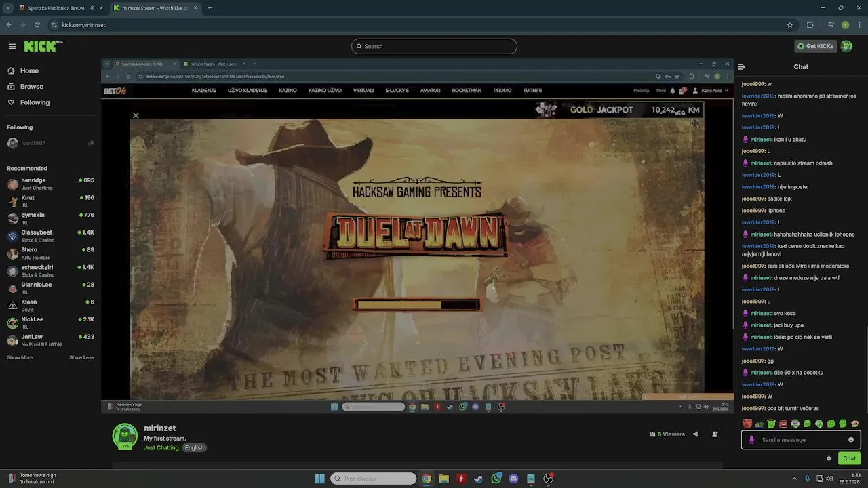Expand list with Show More

[20, 357]
